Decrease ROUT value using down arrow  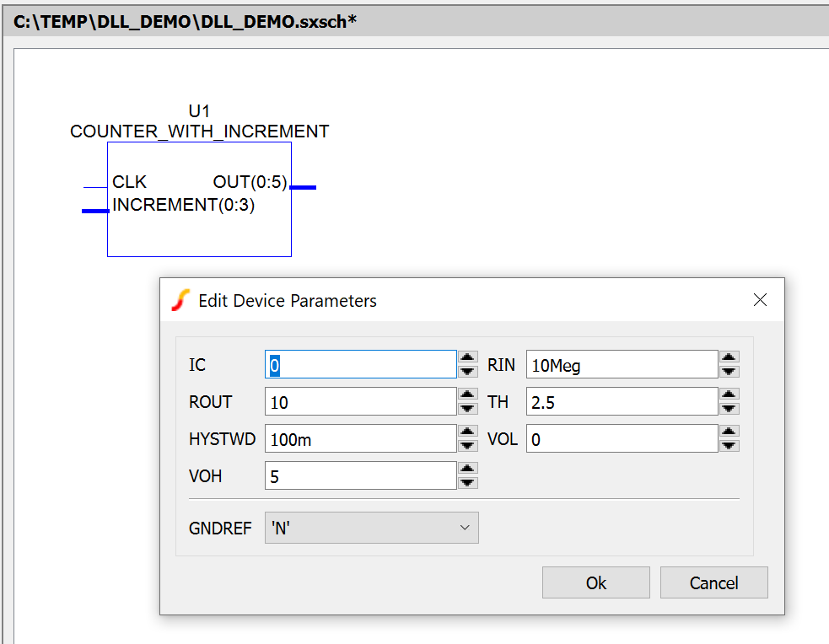click(468, 409)
